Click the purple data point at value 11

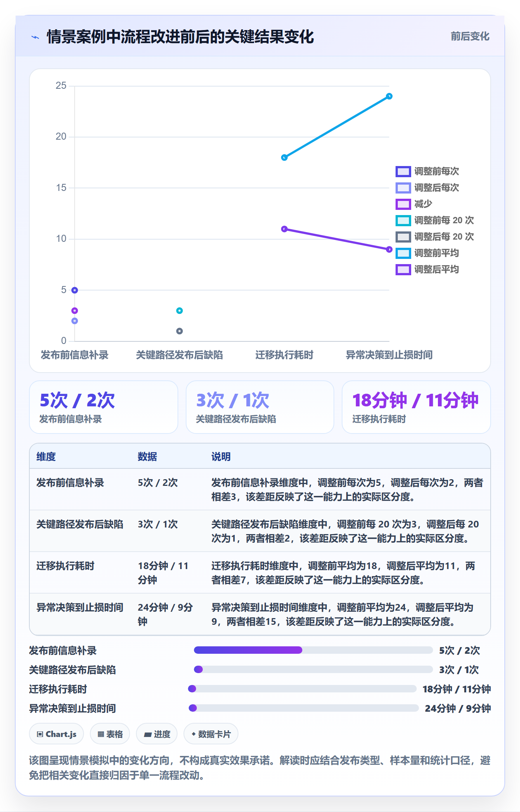[x=284, y=229]
